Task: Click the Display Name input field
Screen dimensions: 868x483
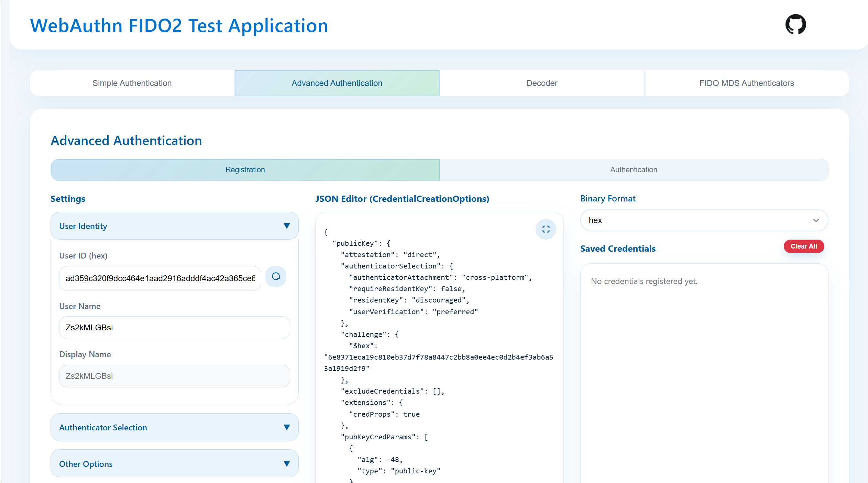Action: (174, 376)
